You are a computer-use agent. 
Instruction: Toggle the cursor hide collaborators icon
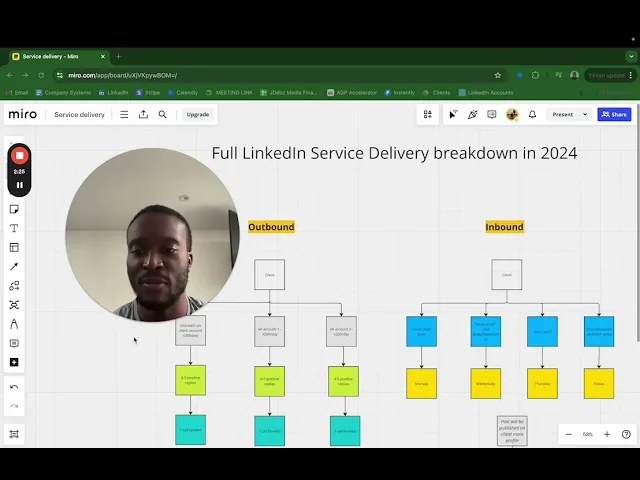pos(453,115)
